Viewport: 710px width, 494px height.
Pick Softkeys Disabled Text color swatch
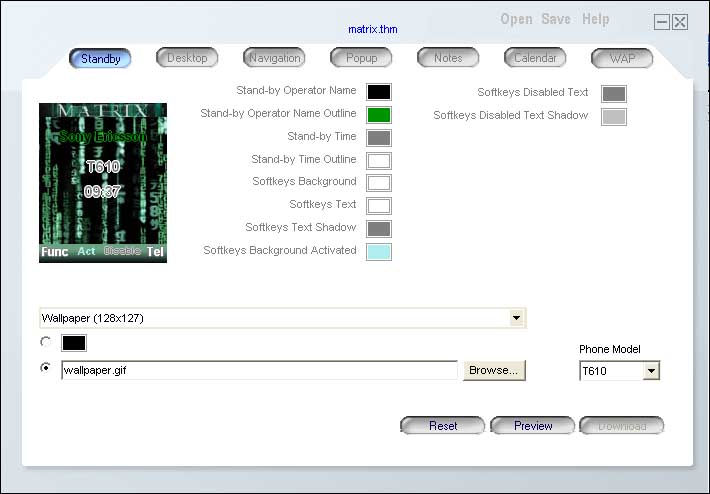614,94
